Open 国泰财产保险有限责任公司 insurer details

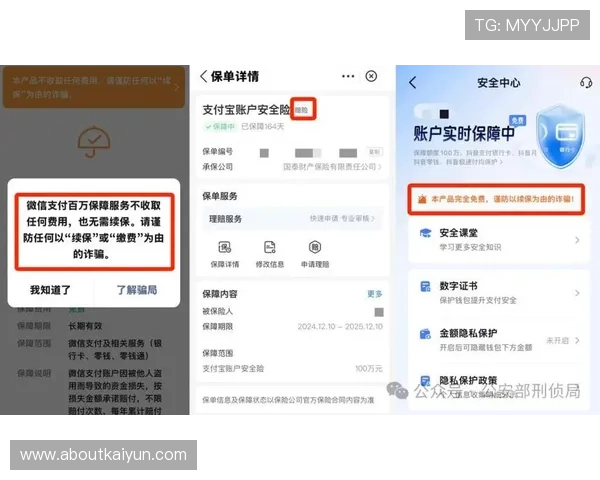tap(332, 167)
